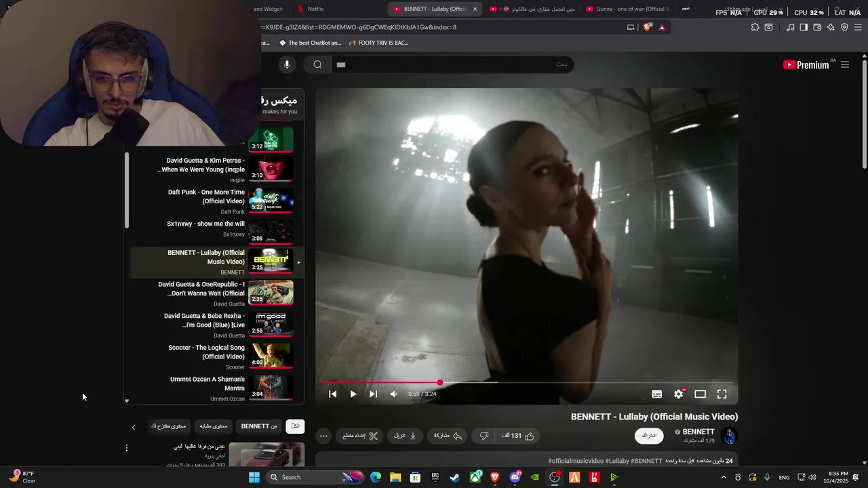Viewport: 868px width, 488px height.
Task: Click the create clip scissors button
Action: click(360, 436)
